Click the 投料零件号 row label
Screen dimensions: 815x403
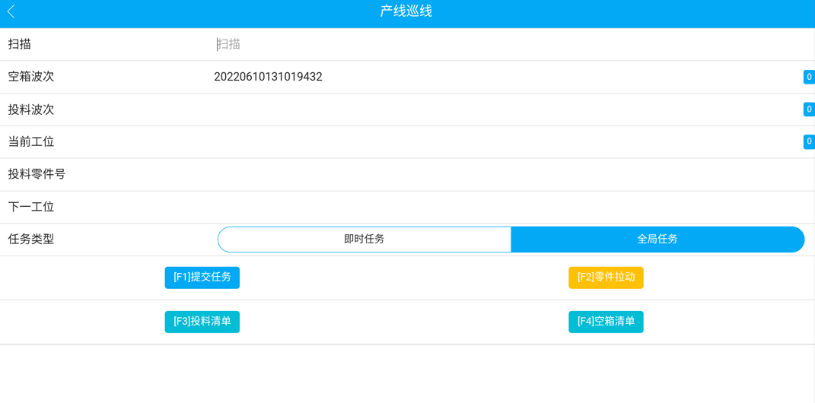point(36,175)
